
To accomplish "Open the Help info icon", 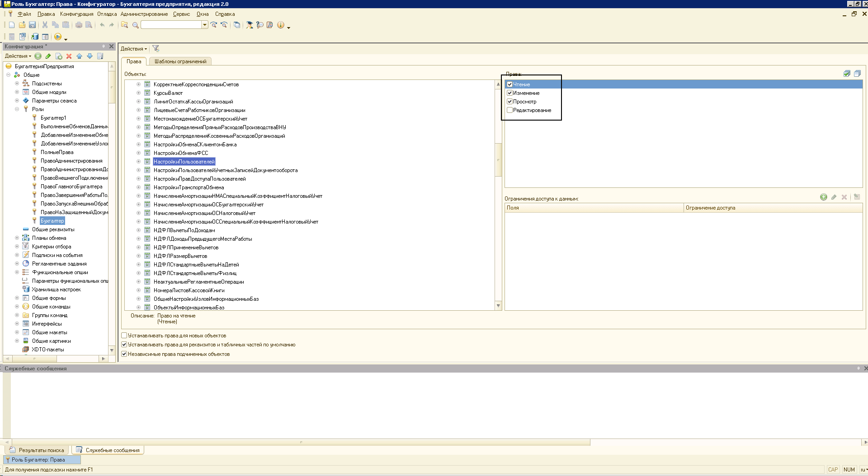I will (x=281, y=25).
